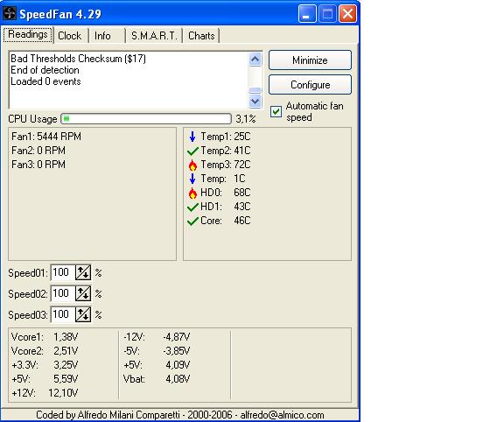504x422 pixels.
Task: Click the Speed01 value field
Action: [x=63, y=273]
